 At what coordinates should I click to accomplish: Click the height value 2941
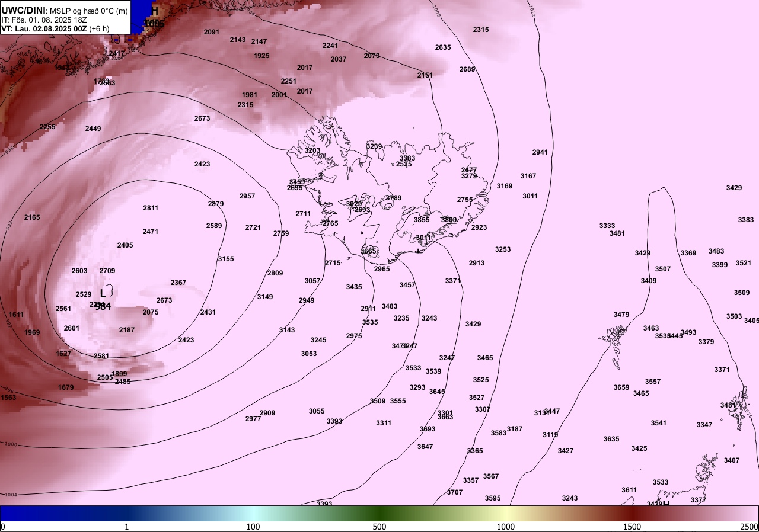point(540,152)
